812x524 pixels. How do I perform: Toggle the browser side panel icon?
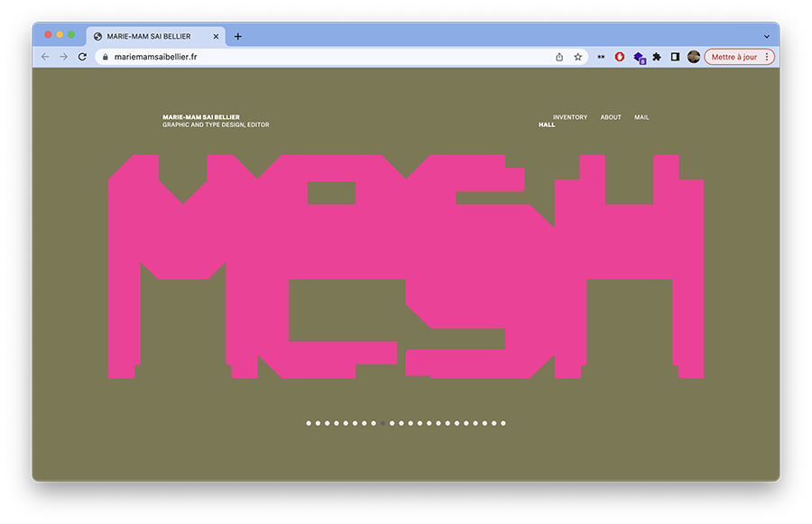click(675, 57)
